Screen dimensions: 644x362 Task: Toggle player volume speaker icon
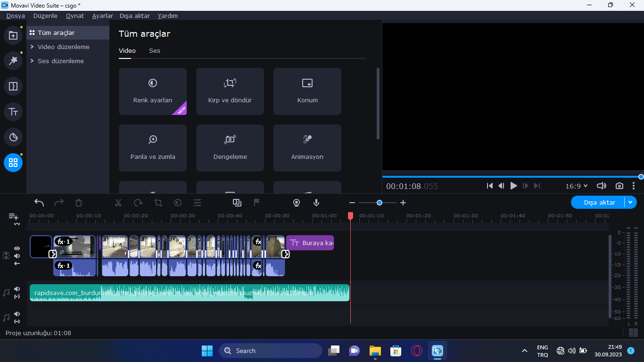[602, 186]
